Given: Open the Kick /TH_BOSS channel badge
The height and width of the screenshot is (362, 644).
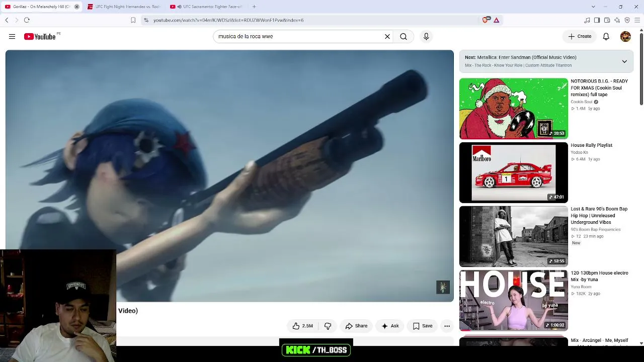Looking at the screenshot, I should (x=316, y=350).
